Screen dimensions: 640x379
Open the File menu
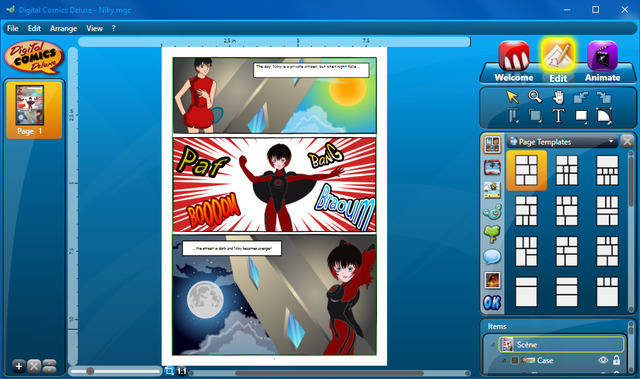[x=13, y=28]
